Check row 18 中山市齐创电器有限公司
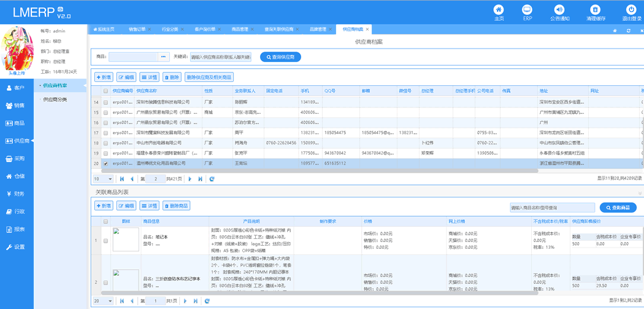This screenshot has height=309, width=644. [x=105, y=143]
